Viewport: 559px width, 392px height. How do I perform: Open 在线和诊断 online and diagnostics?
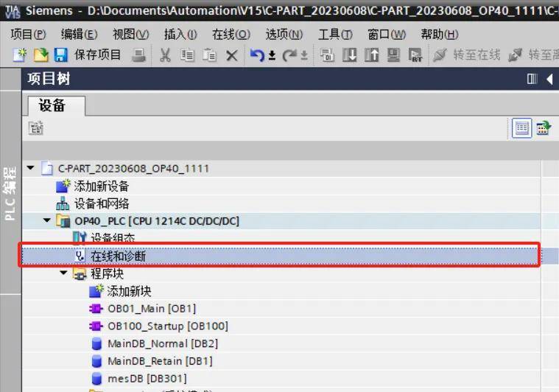119,256
